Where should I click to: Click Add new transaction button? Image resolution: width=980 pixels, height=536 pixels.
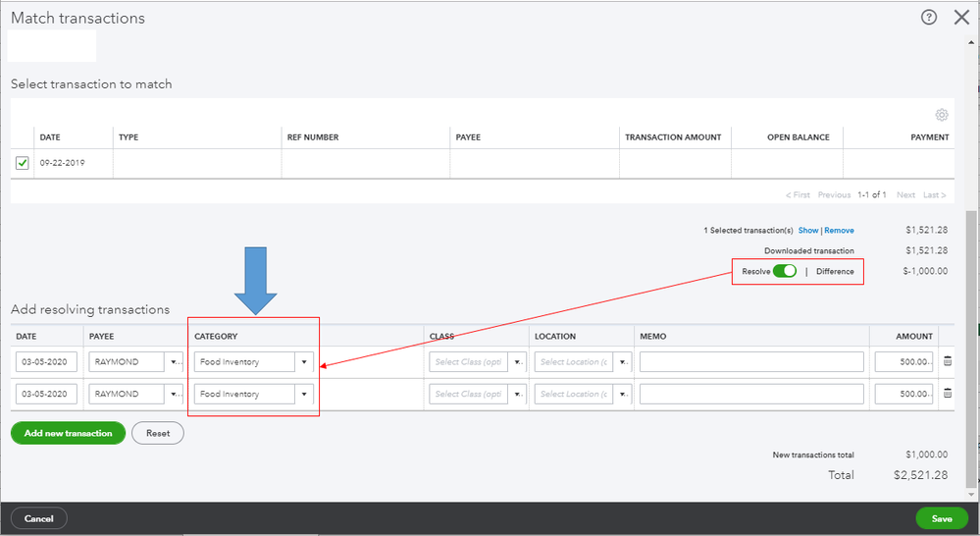[x=68, y=433]
